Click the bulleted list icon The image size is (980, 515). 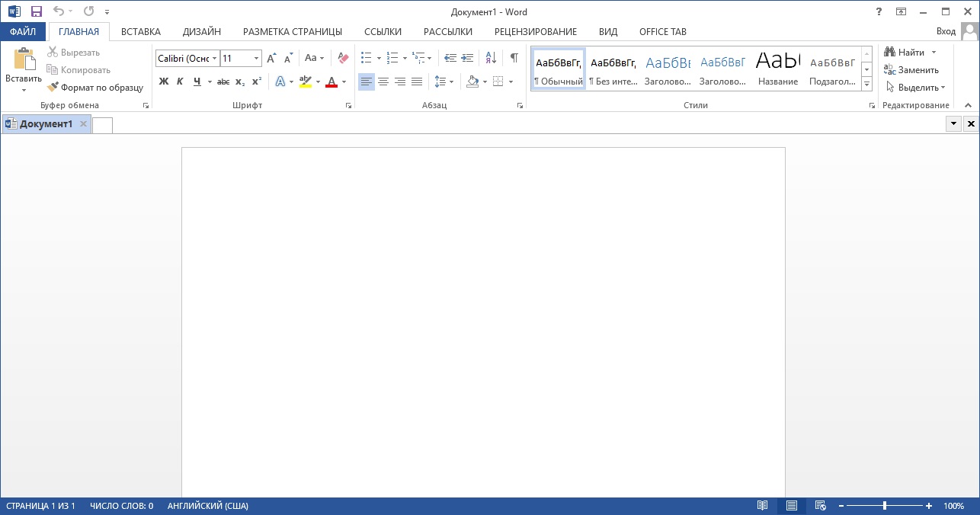(366, 58)
